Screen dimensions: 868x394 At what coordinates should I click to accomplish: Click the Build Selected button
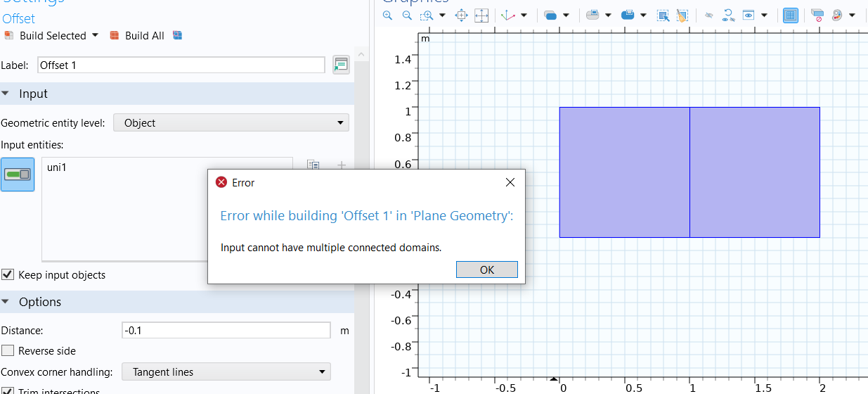click(x=46, y=36)
